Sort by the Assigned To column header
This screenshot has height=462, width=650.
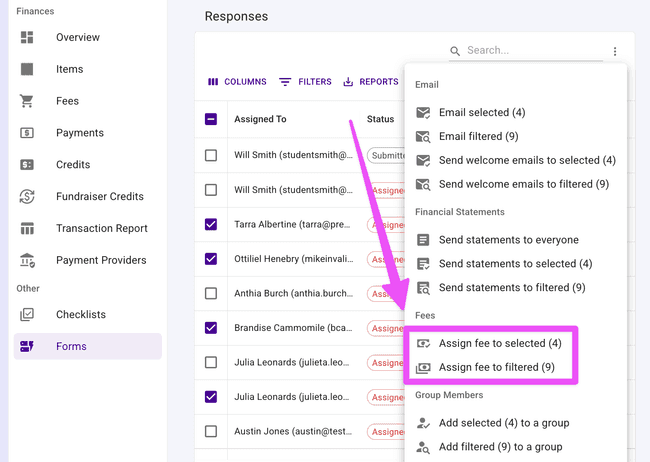260,119
